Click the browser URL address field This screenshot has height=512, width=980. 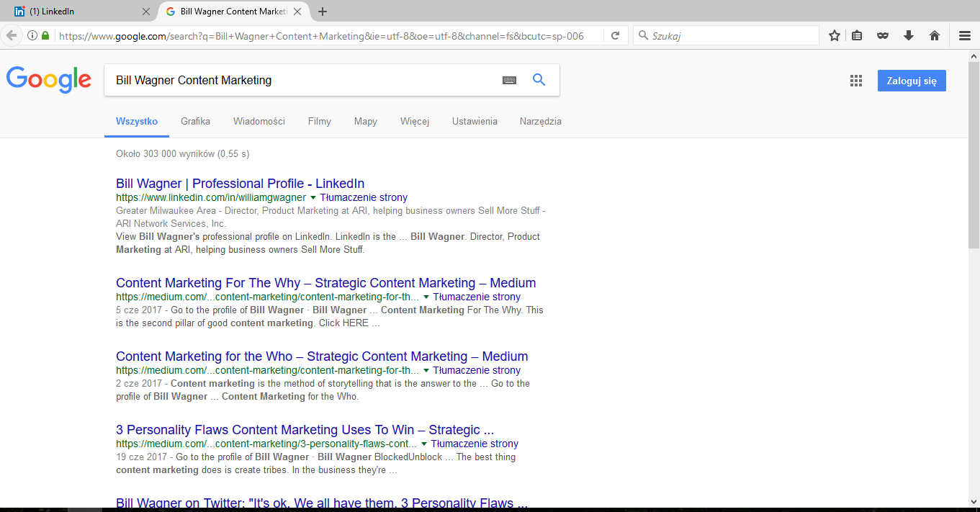[x=320, y=35]
